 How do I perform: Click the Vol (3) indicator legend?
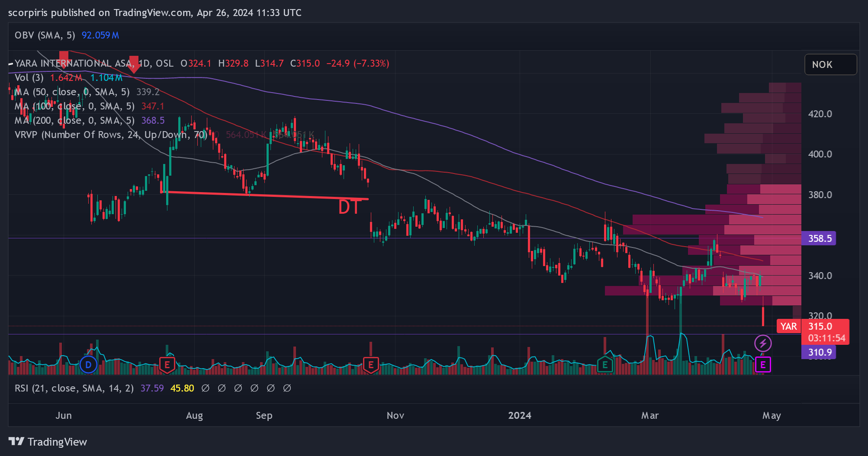[29, 77]
